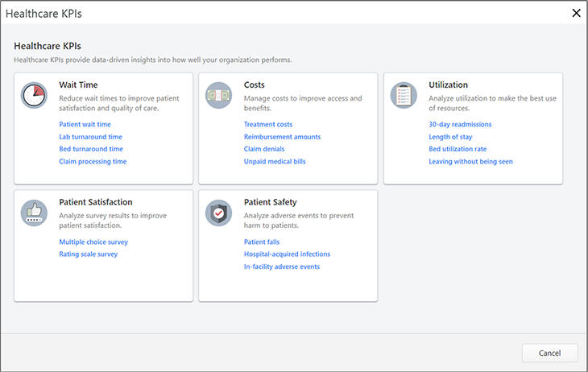Open Leaving without being seen KPI
The image size is (588, 372).
point(470,161)
